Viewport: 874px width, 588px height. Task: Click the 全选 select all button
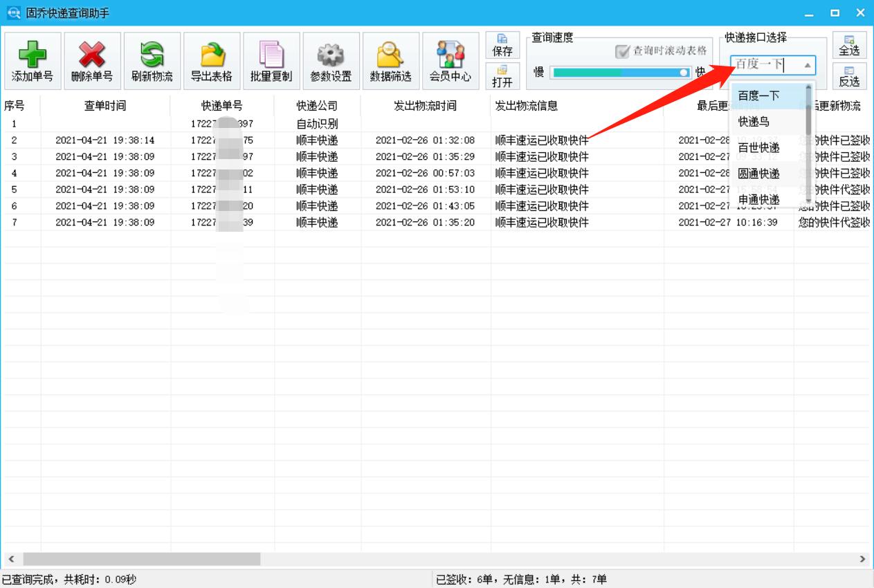point(850,44)
